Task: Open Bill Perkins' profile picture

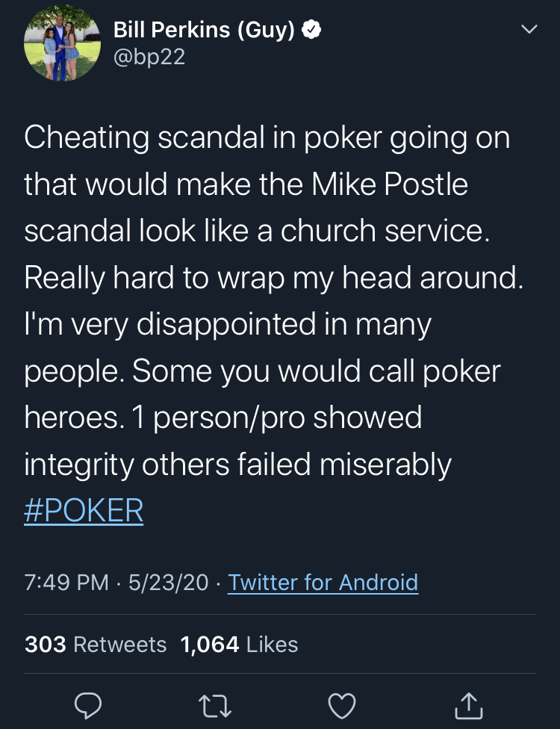Action: click(x=63, y=43)
